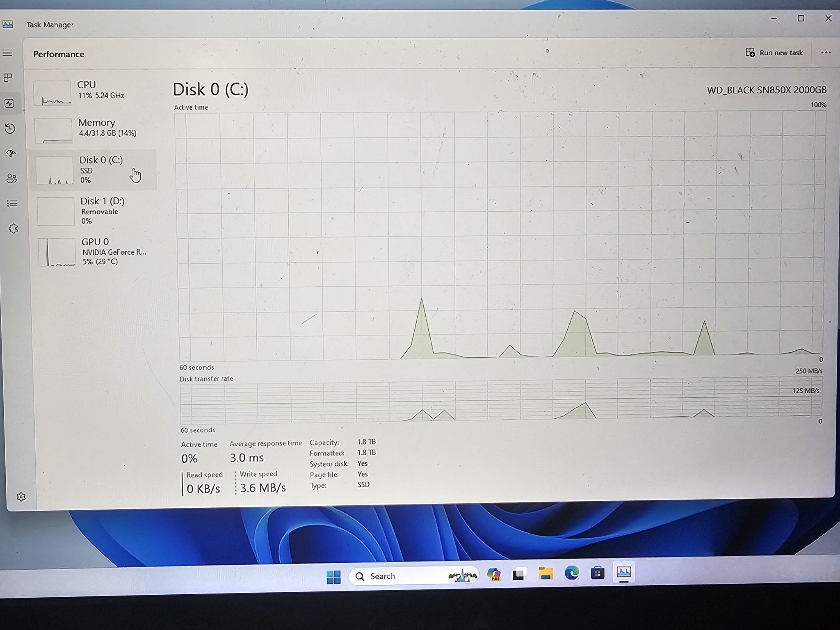
Task: Click Task Manager taskbar icon
Action: (623, 571)
